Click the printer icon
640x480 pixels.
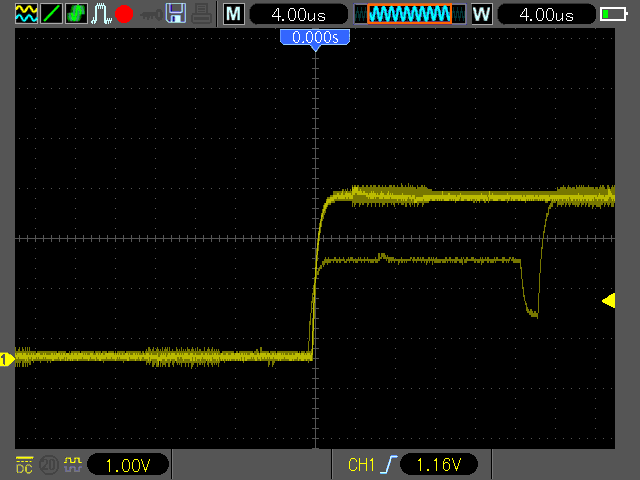(x=202, y=13)
